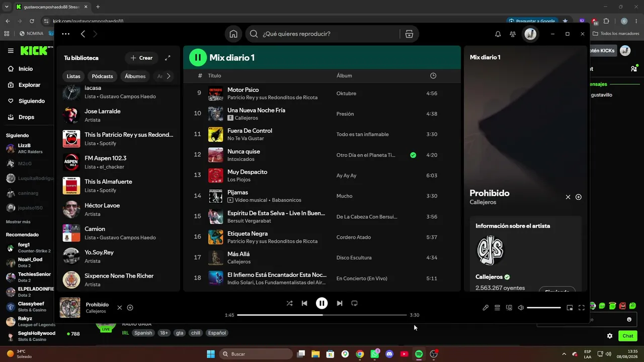Open the Jose Larralde artist in library
This screenshot has width=644, height=362.
(118, 115)
